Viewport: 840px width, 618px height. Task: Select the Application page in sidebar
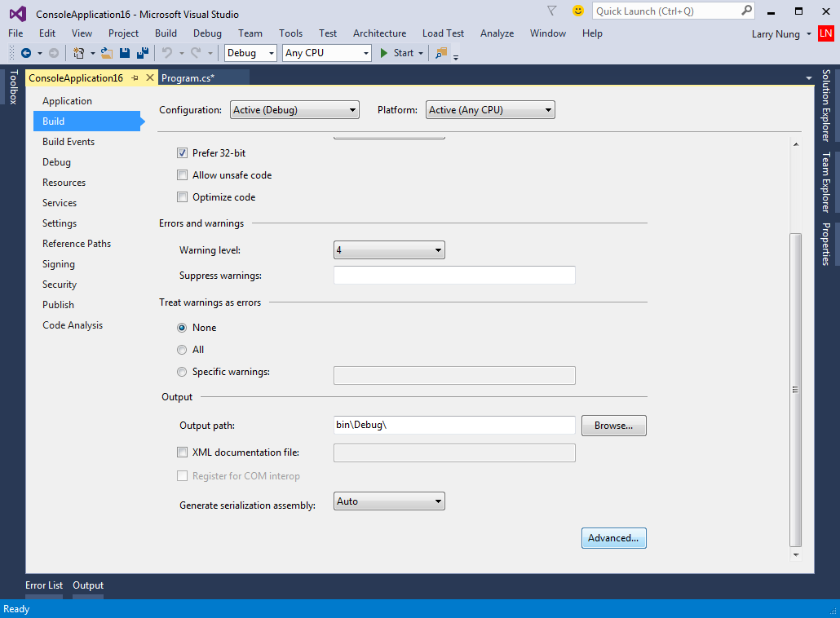pos(67,100)
